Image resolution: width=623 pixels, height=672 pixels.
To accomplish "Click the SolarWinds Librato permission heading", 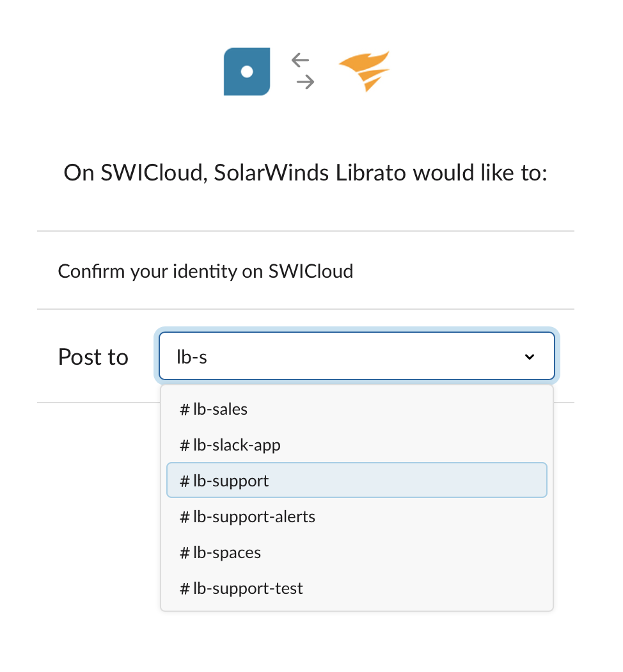I will (x=306, y=173).
